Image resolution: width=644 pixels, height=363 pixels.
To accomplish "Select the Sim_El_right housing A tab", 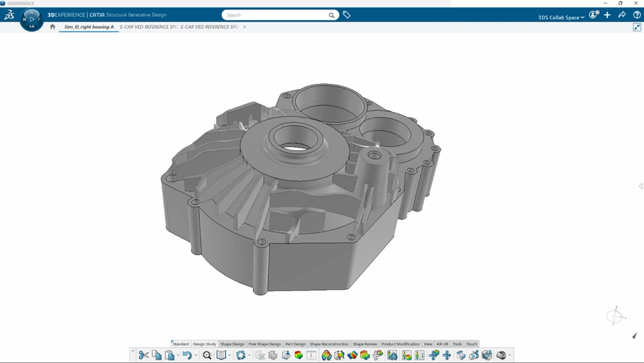I will tap(89, 27).
